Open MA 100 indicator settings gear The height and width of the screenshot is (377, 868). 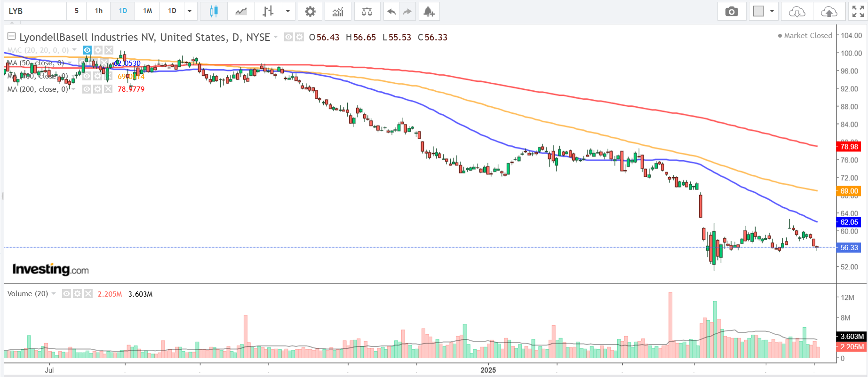pos(97,76)
